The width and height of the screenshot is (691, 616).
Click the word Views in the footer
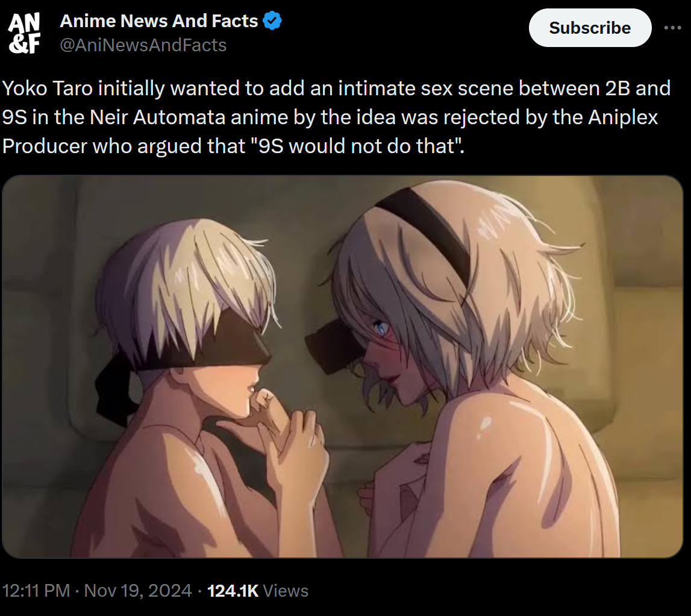[x=286, y=591]
